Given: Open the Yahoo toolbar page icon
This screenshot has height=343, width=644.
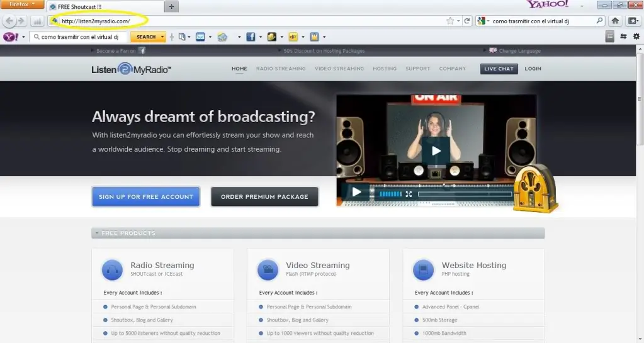Looking at the screenshot, I should [x=182, y=37].
